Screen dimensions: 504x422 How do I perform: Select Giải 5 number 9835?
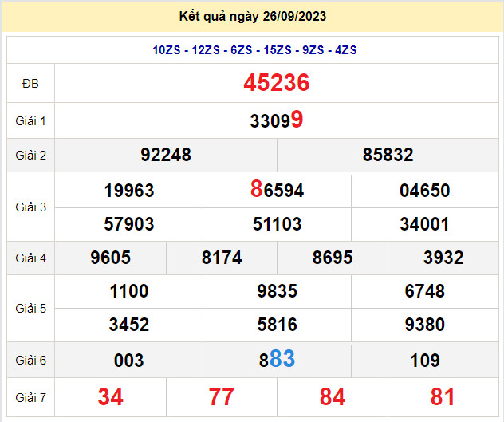(x=277, y=291)
